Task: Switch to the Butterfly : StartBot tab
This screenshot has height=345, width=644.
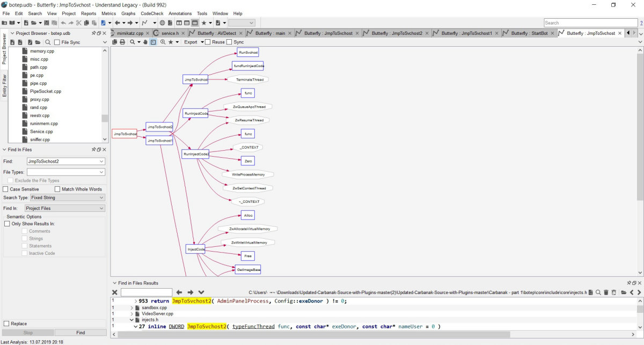Action: click(x=528, y=33)
